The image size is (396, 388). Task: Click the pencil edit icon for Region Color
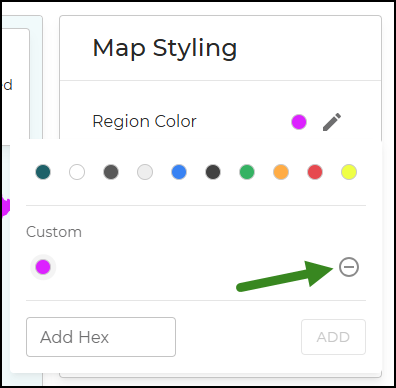click(332, 122)
